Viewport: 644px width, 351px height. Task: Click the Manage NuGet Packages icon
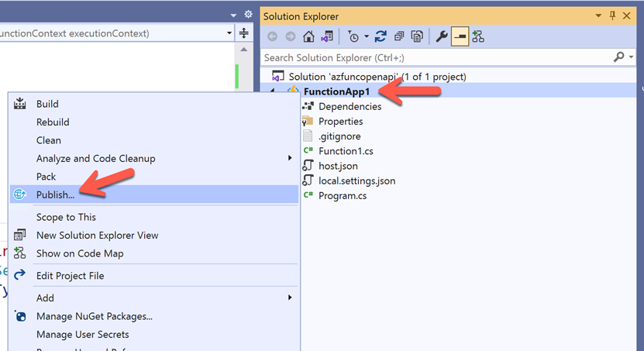(20, 315)
